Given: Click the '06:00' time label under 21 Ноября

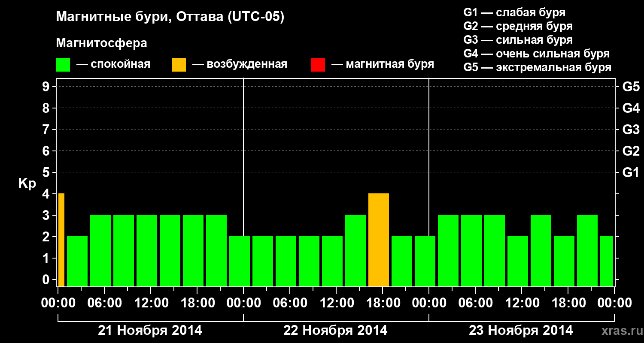Looking at the screenshot, I should click(x=104, y=303).
